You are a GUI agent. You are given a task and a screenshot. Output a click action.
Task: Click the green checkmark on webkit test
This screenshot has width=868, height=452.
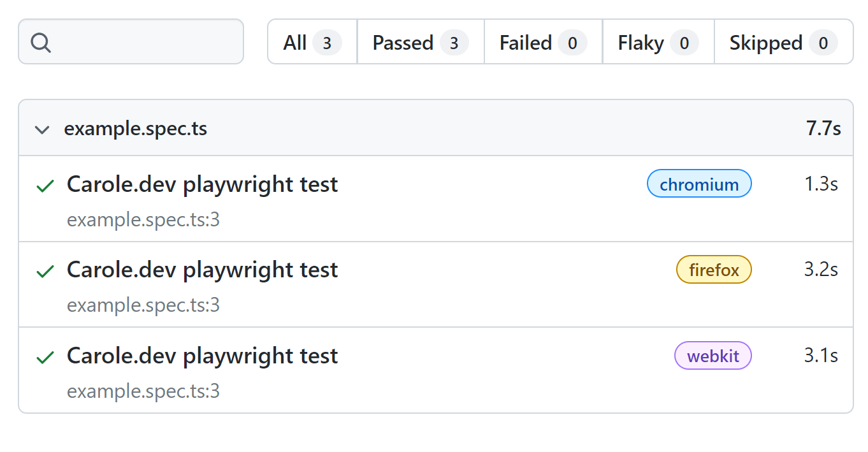tap(45, 357)
